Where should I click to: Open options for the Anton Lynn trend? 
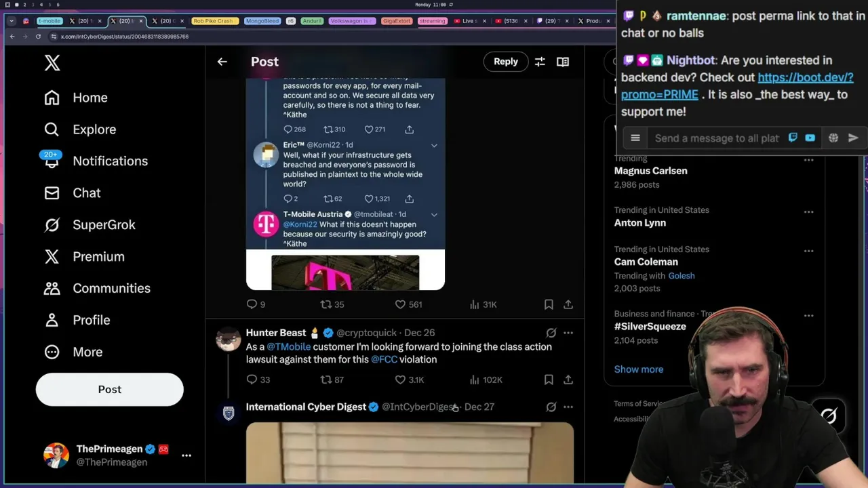click(808, 212)
